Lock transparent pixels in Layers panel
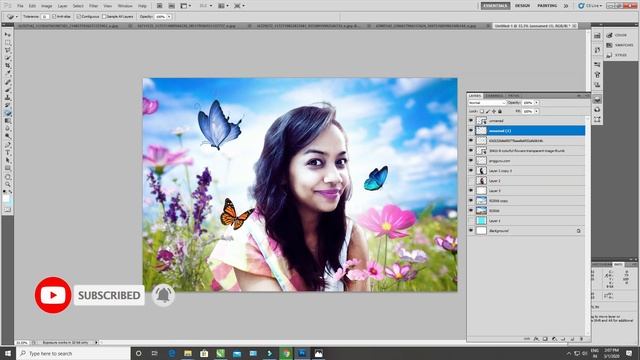 (482, 111)
